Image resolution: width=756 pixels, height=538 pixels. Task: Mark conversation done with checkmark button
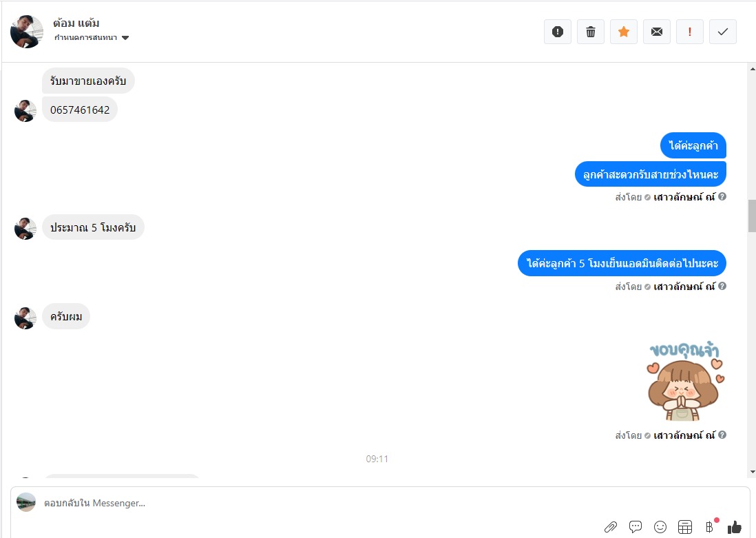coord(723,32)
